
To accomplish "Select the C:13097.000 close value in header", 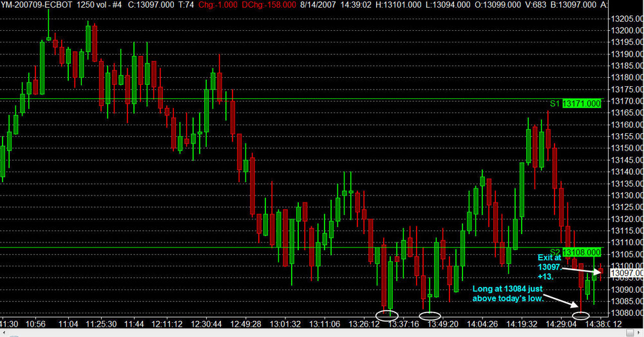I will pyautogui.click(x=151, y=5).
